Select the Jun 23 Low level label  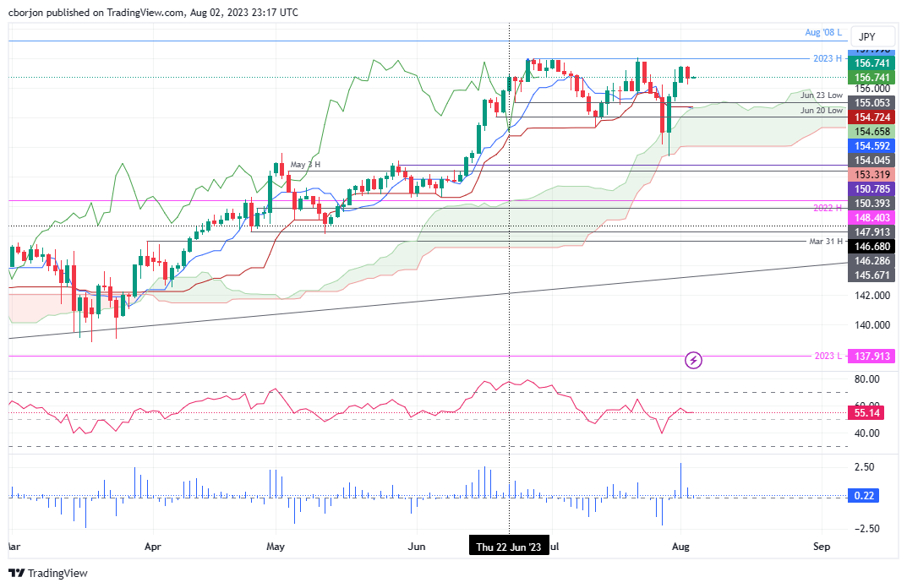click(822, 95)
